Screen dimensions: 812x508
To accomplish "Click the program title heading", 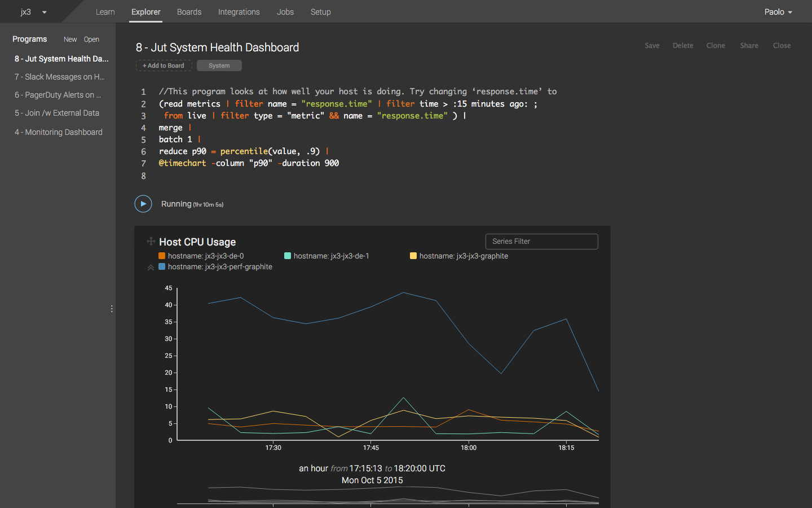I will pyautogui.click(x=217, y=47).
